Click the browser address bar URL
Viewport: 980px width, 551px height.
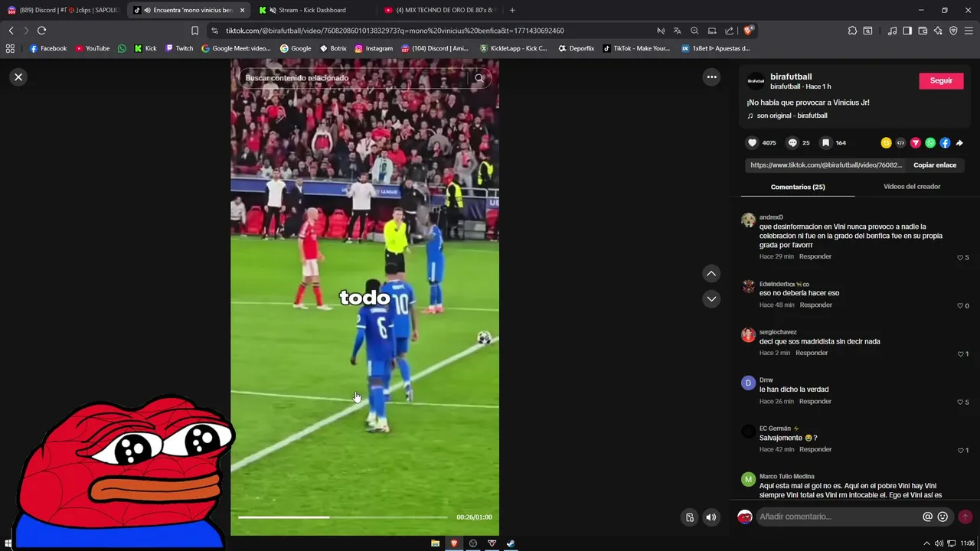(x=394, y=31)
